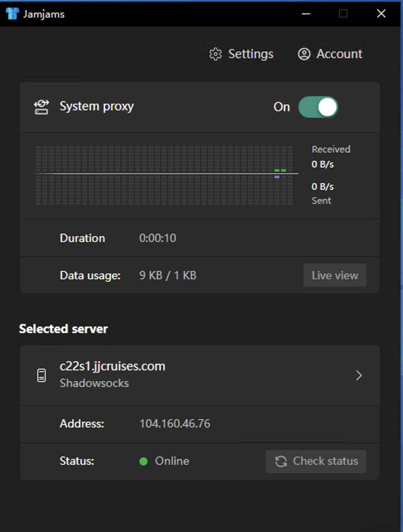Click the Shadowsocks protocol label
Viewport: 403px width, 532px height.
click(x=94, y=383)
